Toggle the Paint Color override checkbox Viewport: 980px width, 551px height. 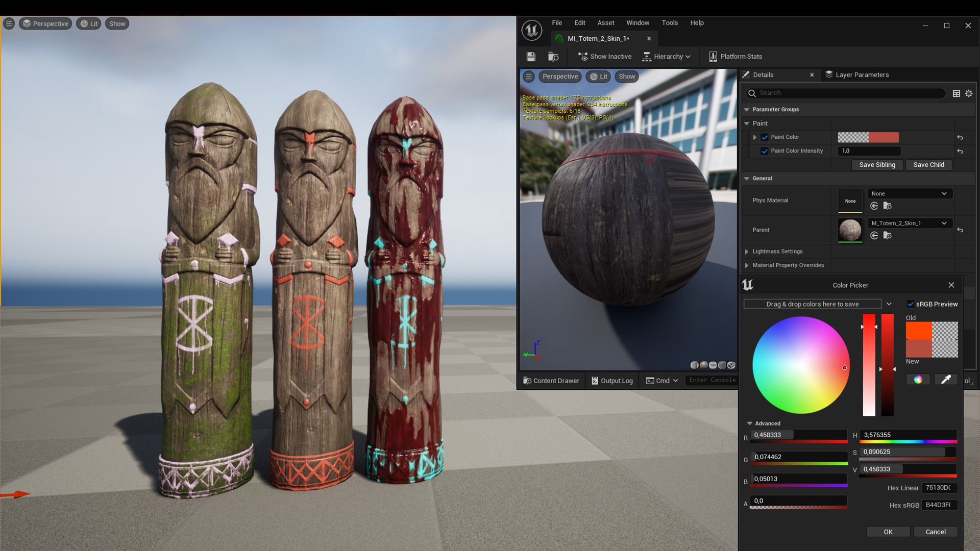click(764, 137)
